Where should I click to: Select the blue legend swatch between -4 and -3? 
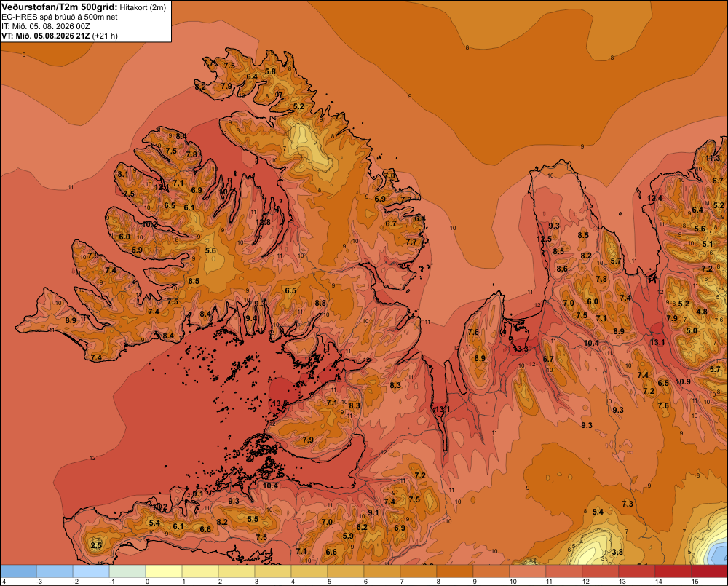coord(19,571)
